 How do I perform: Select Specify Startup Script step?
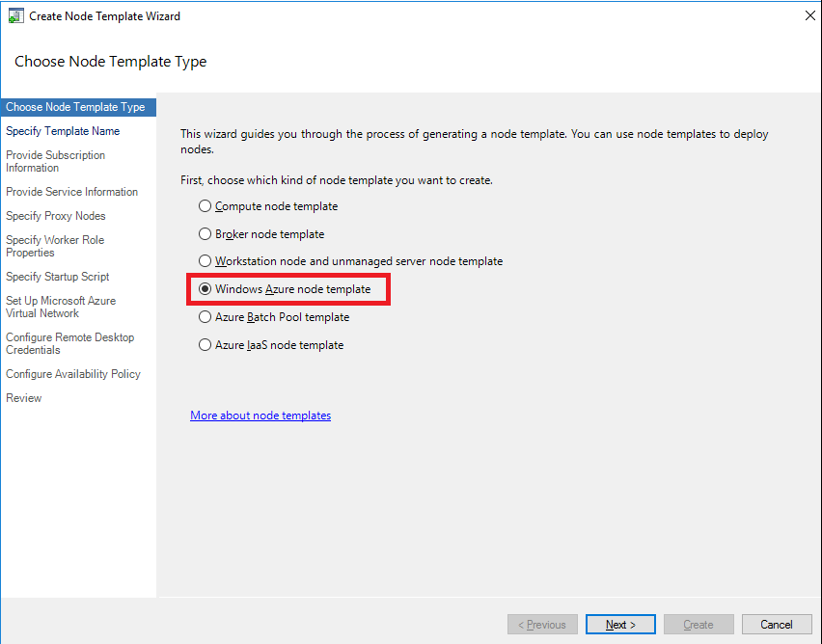click(x=58, y=277)
